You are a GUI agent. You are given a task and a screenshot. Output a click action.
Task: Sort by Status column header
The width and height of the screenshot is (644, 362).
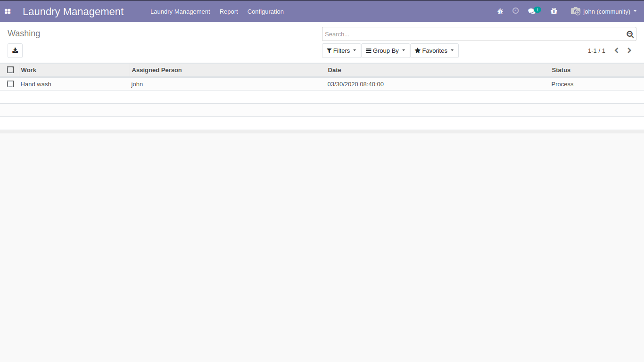pos(597,70)
